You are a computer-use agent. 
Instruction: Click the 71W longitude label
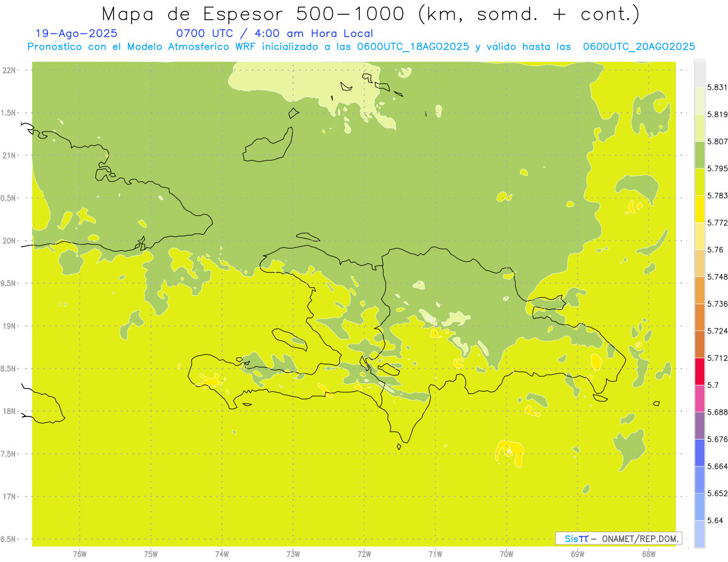435,554
